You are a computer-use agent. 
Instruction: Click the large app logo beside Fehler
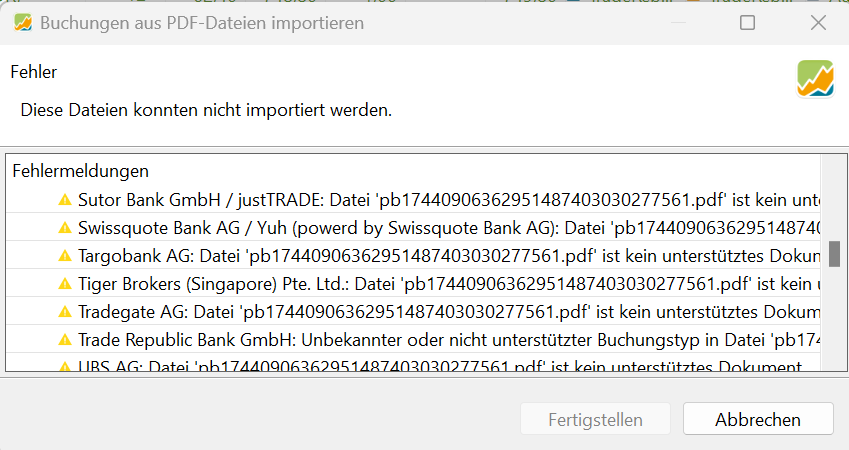pos(815,79)
